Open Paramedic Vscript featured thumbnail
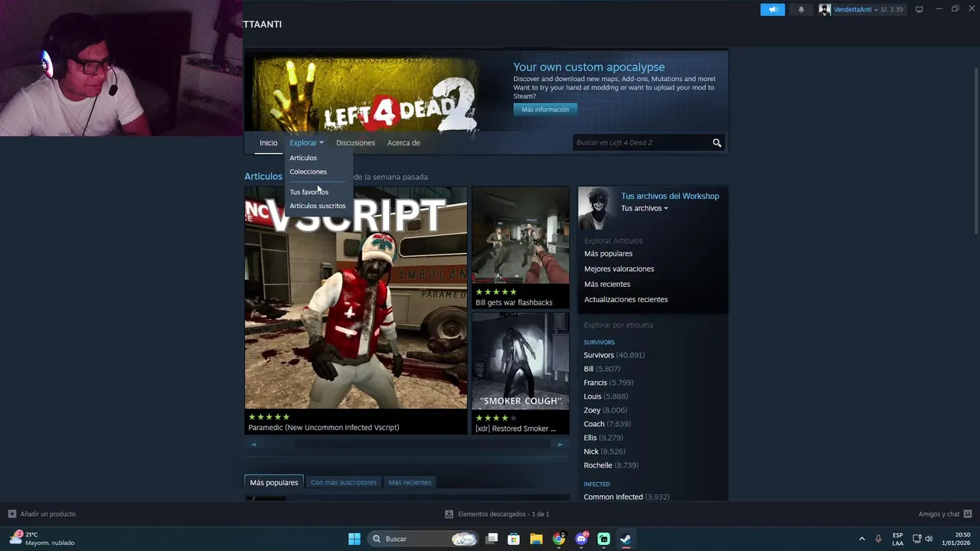The image size is (980, 551). [355, 298]
